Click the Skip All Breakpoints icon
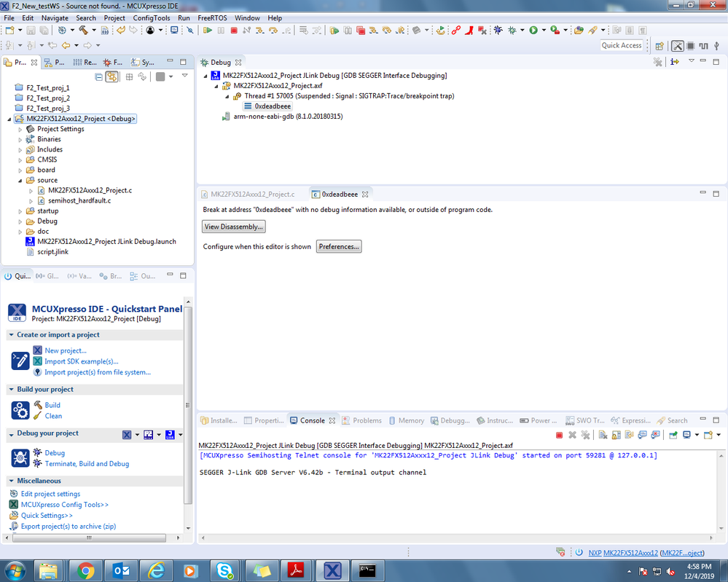Screen dimensions: 728x582 pos(190,30)
